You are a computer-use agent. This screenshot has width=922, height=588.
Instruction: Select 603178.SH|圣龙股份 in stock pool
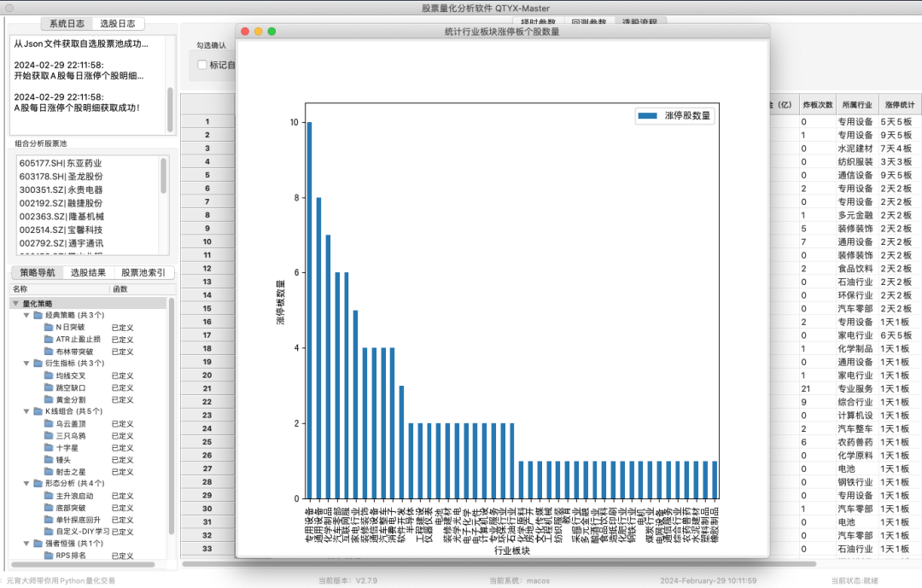[x=88, y=177]
